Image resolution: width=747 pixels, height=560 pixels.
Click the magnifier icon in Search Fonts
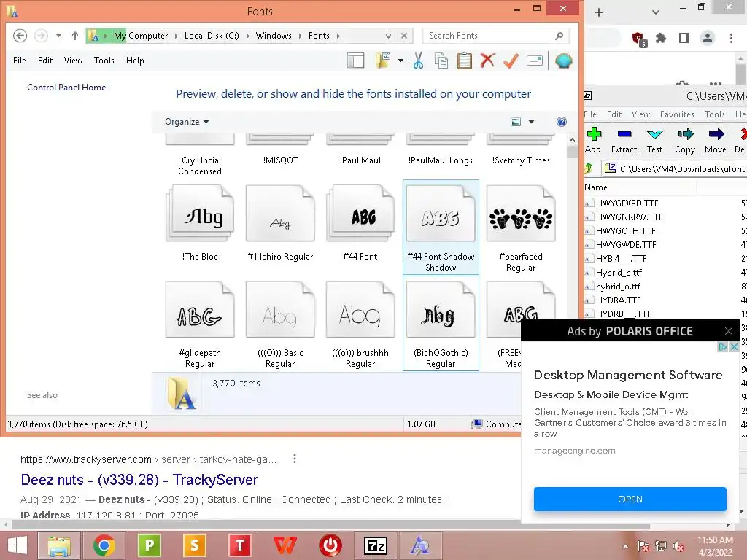point(560,36)
